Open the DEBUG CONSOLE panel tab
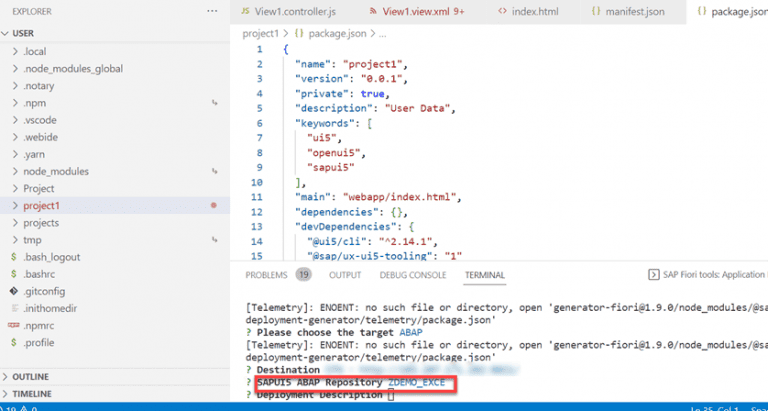 point(412,275)
